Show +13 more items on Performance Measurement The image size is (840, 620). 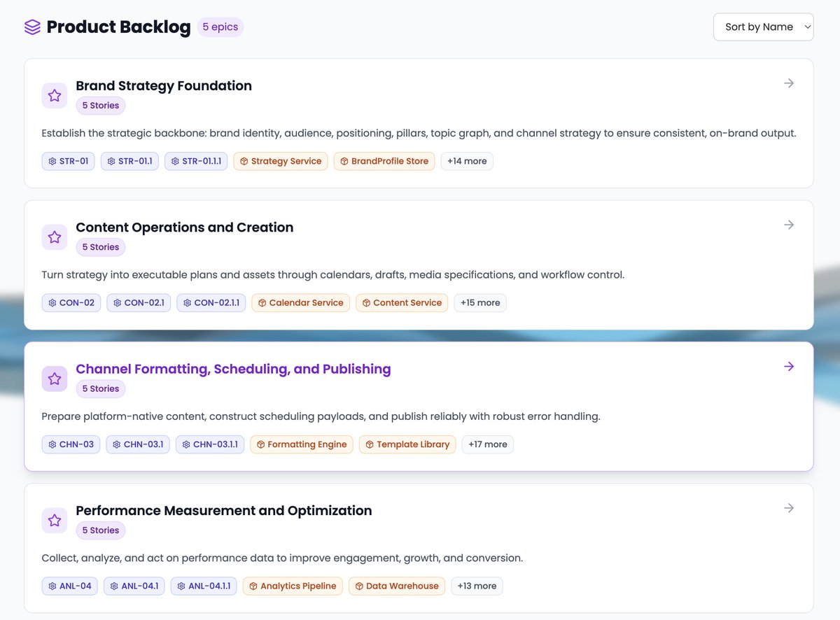pos(477,586)
